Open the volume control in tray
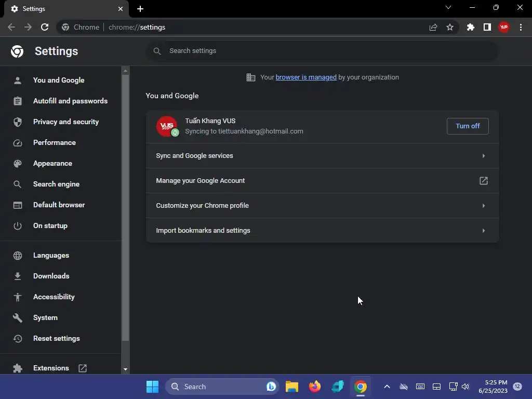The image size is (532, 399). pos(465,387)
